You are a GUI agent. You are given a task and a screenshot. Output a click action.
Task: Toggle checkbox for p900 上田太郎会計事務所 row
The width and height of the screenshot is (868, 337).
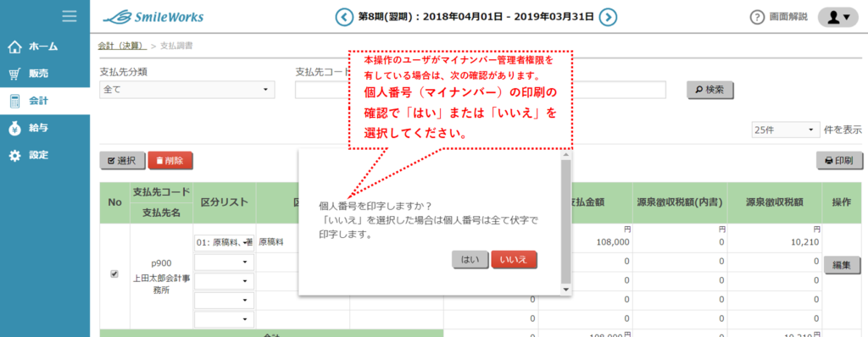click(114, 273)
